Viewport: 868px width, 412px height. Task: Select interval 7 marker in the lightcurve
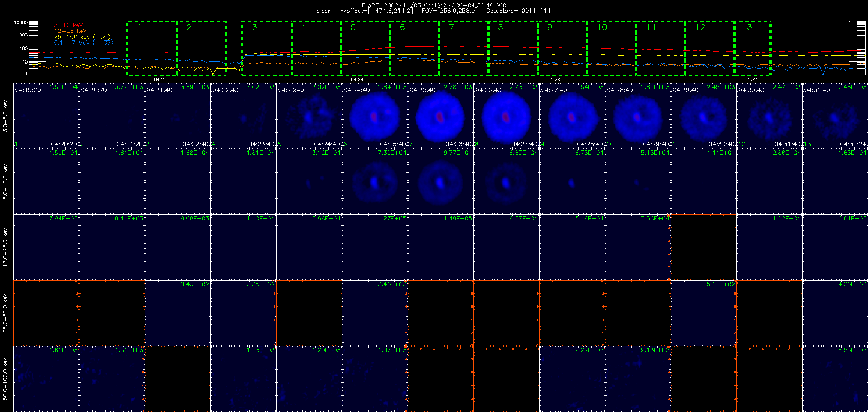(452, 27)
